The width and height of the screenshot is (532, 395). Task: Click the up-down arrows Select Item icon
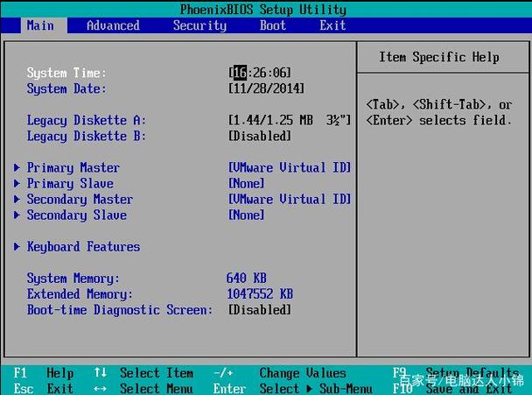pos(100,372)
